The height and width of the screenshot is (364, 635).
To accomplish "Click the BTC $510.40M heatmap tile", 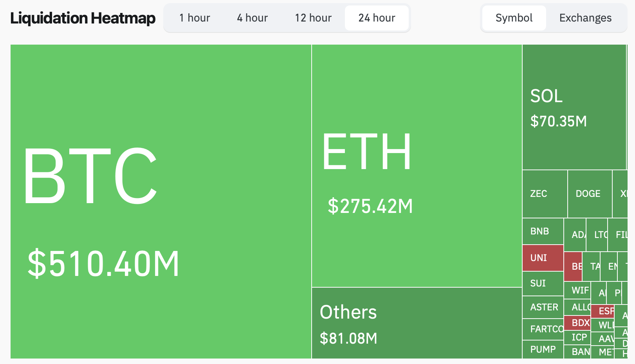I will pos(161,202).
